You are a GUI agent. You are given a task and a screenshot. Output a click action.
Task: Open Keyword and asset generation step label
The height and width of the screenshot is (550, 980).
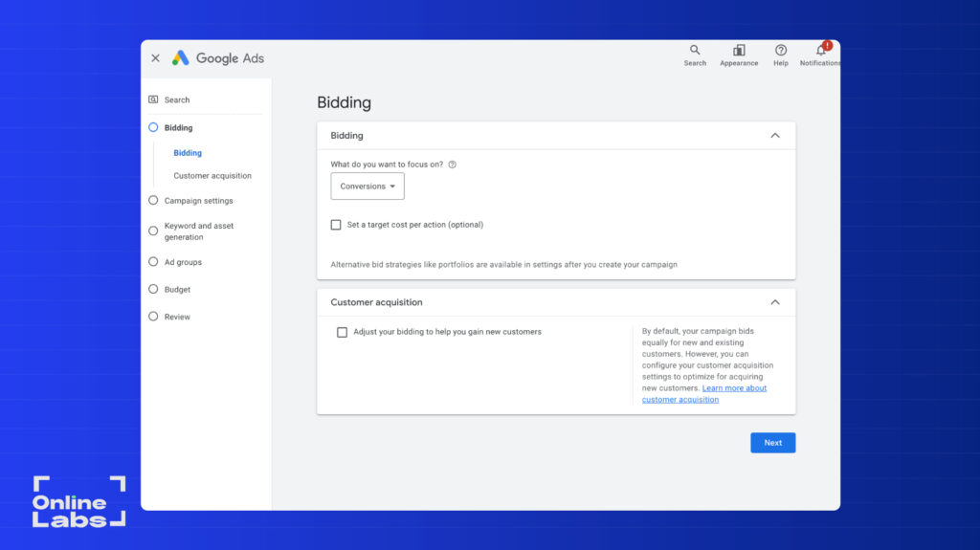[199, 231]
